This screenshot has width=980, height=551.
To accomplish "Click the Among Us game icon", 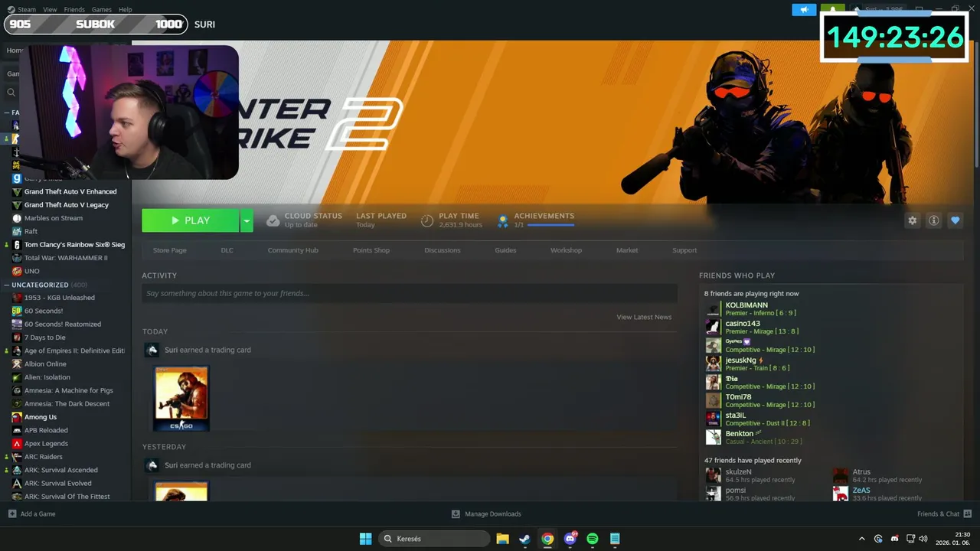I will 17,417.
